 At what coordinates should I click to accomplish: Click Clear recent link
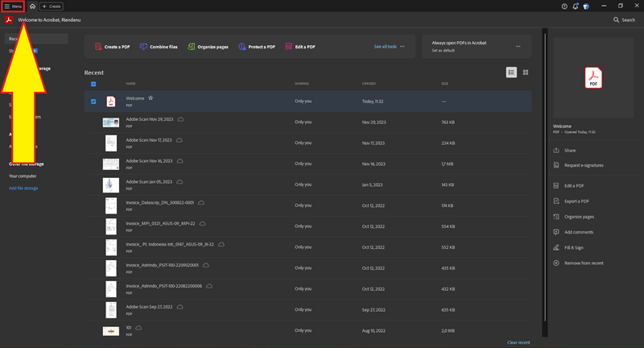click(x=518, y=342)
